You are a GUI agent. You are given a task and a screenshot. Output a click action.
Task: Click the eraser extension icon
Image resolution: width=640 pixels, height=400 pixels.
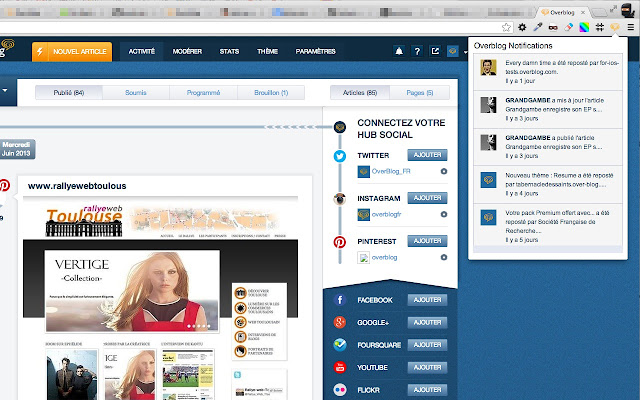tap(569, 27)
